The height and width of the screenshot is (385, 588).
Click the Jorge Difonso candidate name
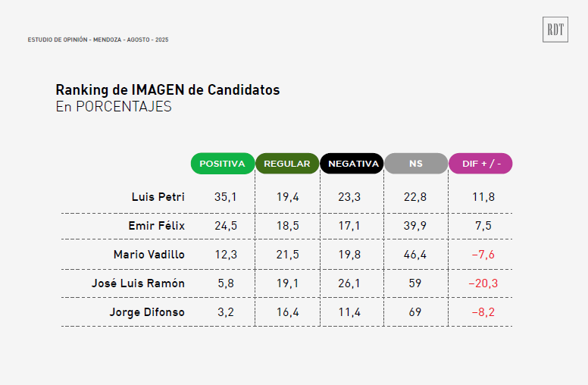click(x=147, y=312)
